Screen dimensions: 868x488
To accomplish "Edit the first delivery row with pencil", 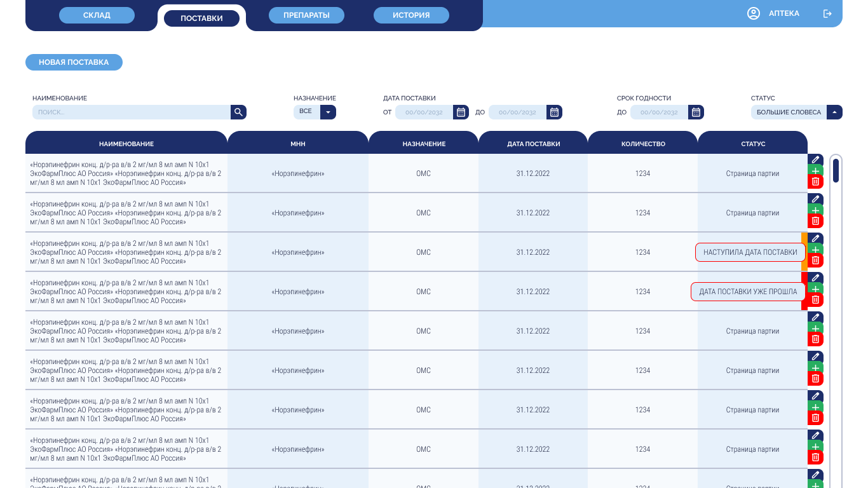I will 815,159.
